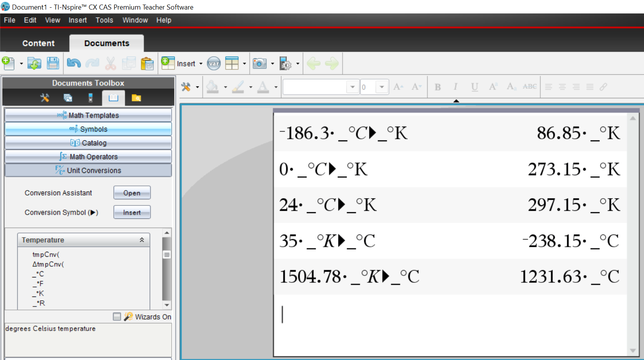
Task: Expand the page layout dropdown arrow
Action: [245, 64]
